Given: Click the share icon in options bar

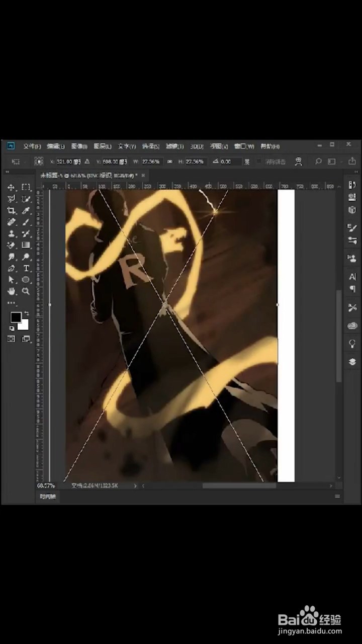Looking at the screenshot, I should pyautogui.click(x=352, y=161).
